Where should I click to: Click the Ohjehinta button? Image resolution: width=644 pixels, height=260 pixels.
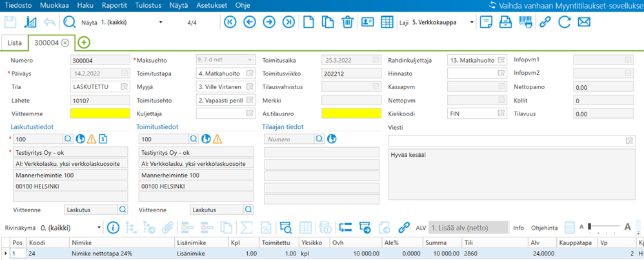(543, 228)
